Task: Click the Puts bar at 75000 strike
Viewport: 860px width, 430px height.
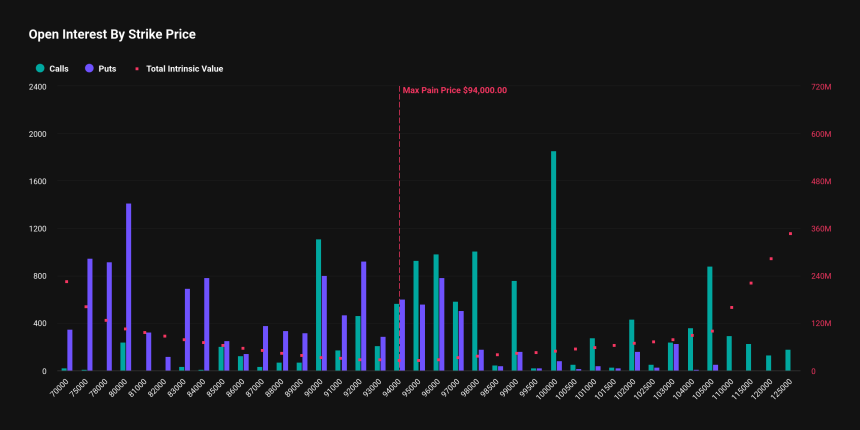Action: 89,315
